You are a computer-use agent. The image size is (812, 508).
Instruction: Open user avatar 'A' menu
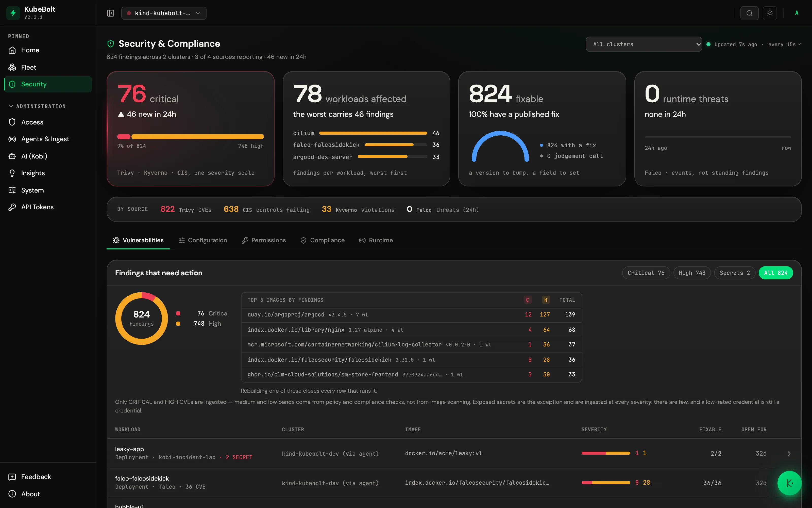pos(797,13)
